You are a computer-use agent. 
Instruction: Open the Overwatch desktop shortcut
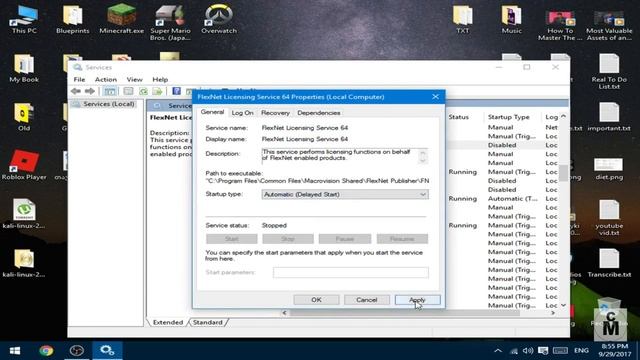pos(219,19)
